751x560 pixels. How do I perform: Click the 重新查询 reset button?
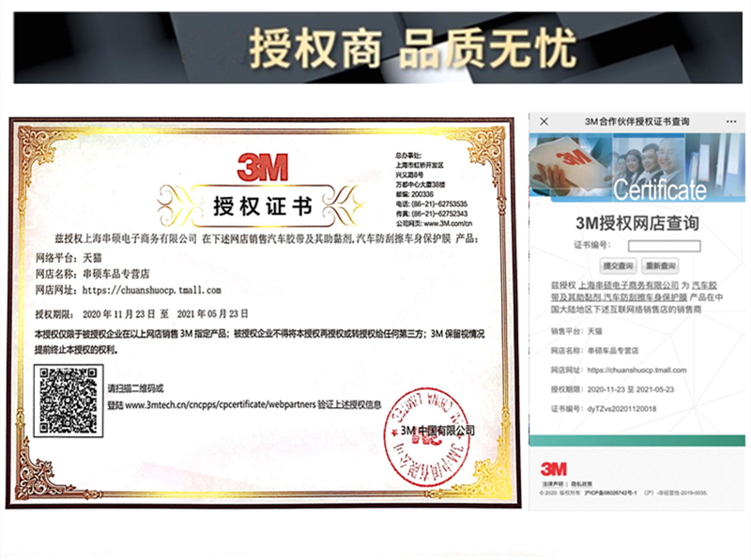click(661, 265)
